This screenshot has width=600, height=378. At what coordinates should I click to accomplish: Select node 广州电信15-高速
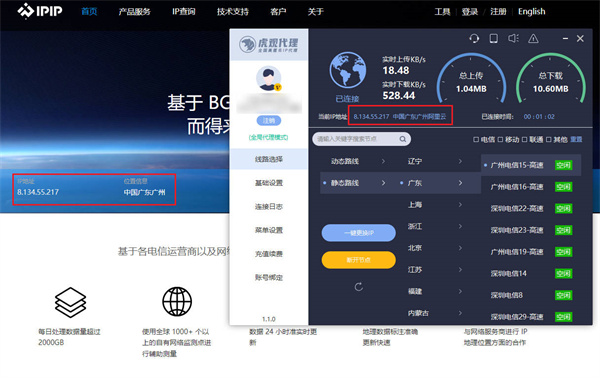coord(531,165)
